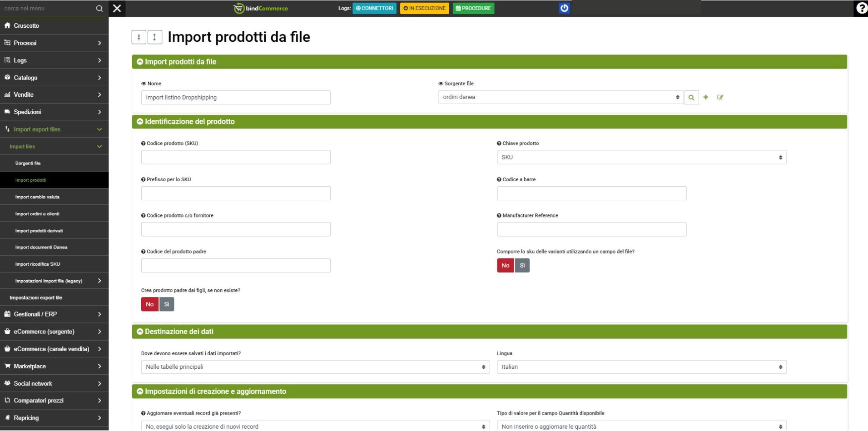Screen dimensions: 868x431
Task: Click the green plus icon to add source
Action: pyautogui.click(x=705, y=97)
